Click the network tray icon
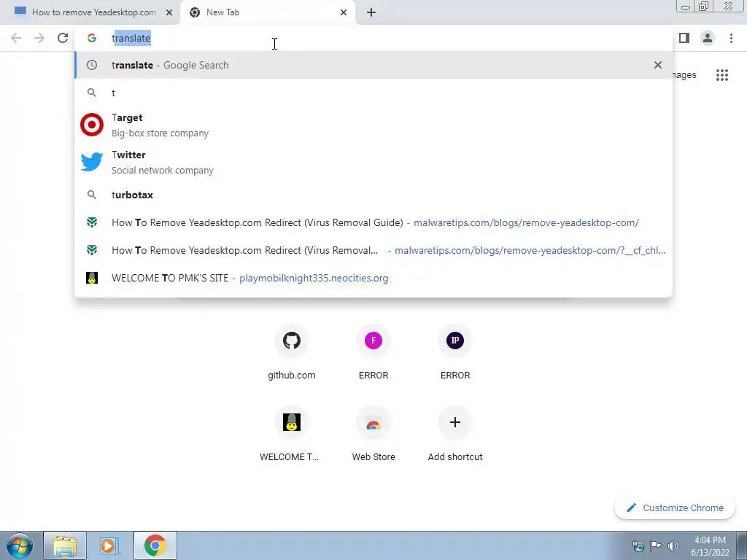Viewport: 747px width, 560px height. tap(638, 546)
